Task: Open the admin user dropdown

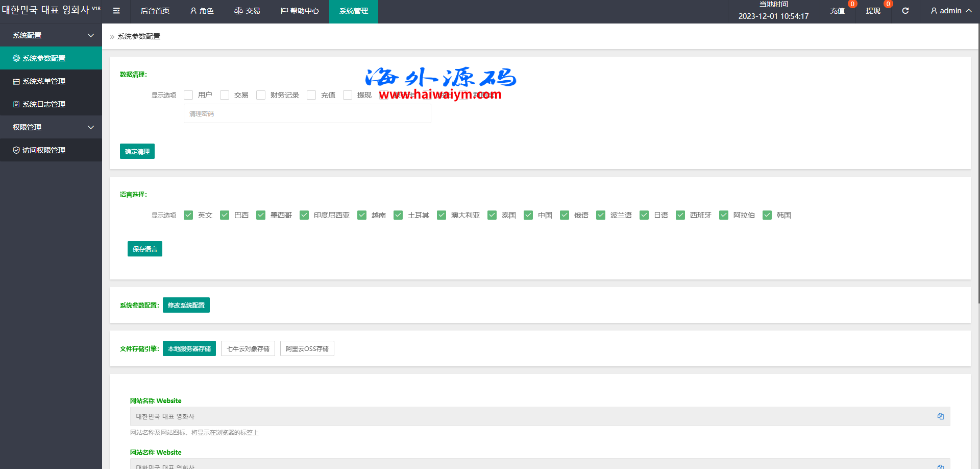Action: pyautogui.click(x=950, y=11)
